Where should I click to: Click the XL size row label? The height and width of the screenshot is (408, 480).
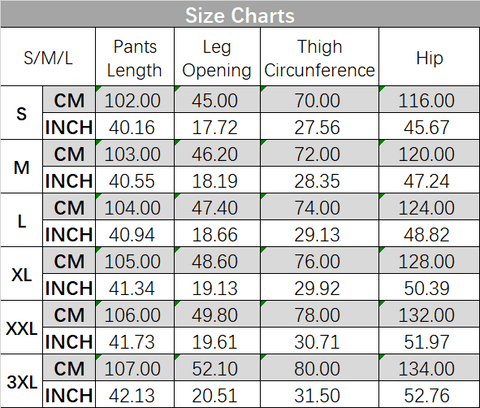pos(22,274)
